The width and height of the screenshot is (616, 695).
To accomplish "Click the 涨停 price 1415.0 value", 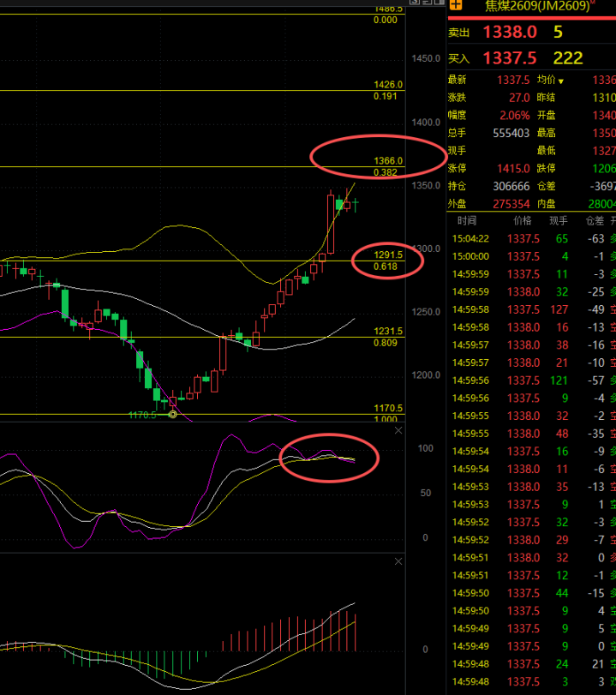I will [513, 169].
